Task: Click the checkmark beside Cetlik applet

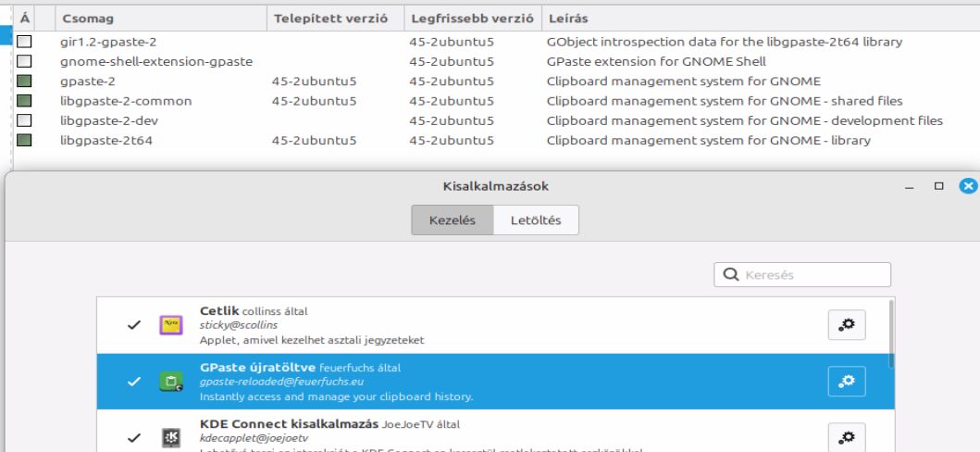Action: 134,325
